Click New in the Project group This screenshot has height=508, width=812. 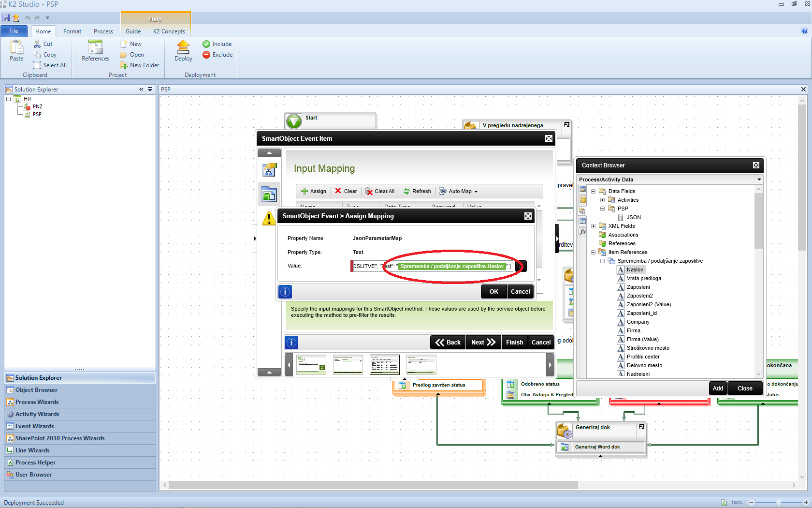131,44
